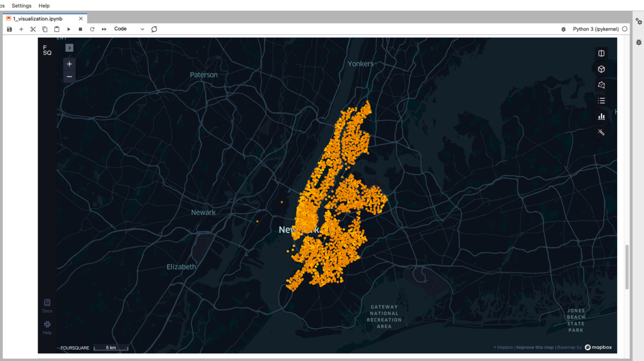Show the map layer legend
The width and height of the screenshot is (644, 361).
(x=601, y=100)
